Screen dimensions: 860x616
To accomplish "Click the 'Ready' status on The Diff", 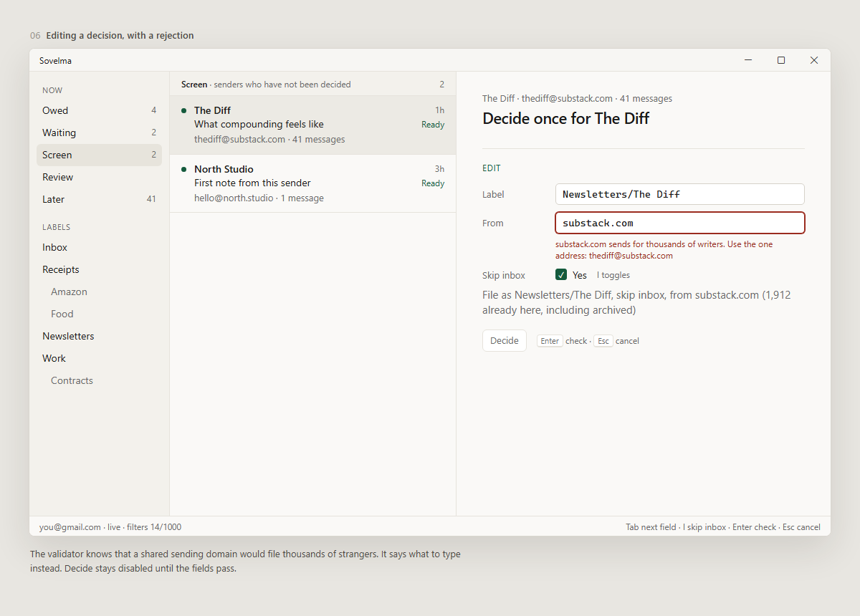I will pos(433,125).
